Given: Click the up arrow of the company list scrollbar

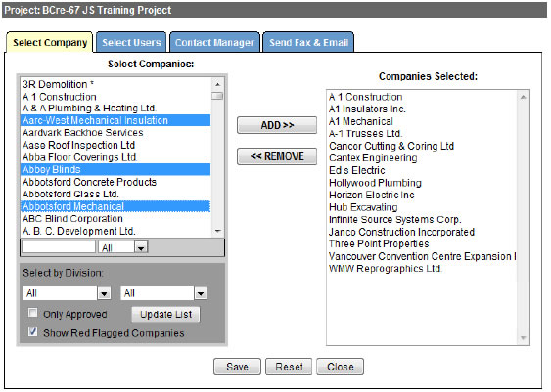Looking at the screenshot, I should [x=217, y=84].
